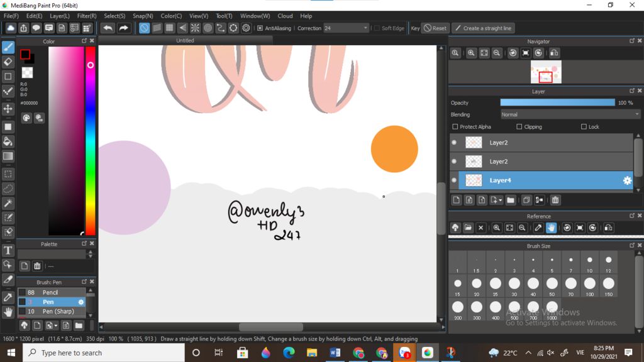Screen dimensions: 644x362
Task: Enable the radial snap guide
Action: [195, 28]
